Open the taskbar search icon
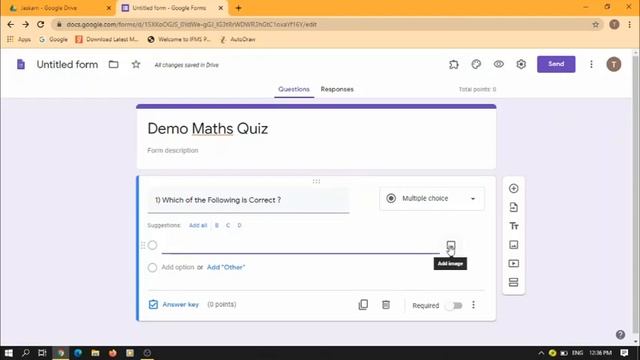Image resolution: width=640 pixels, height=360 pixels. tap(25, 353)
